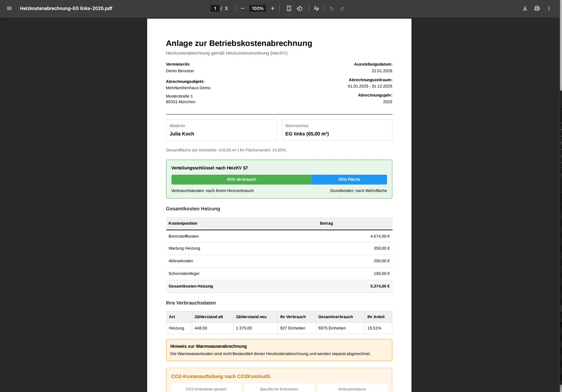Click the Betrag column header
562x392 pixels.
point(326,223)
